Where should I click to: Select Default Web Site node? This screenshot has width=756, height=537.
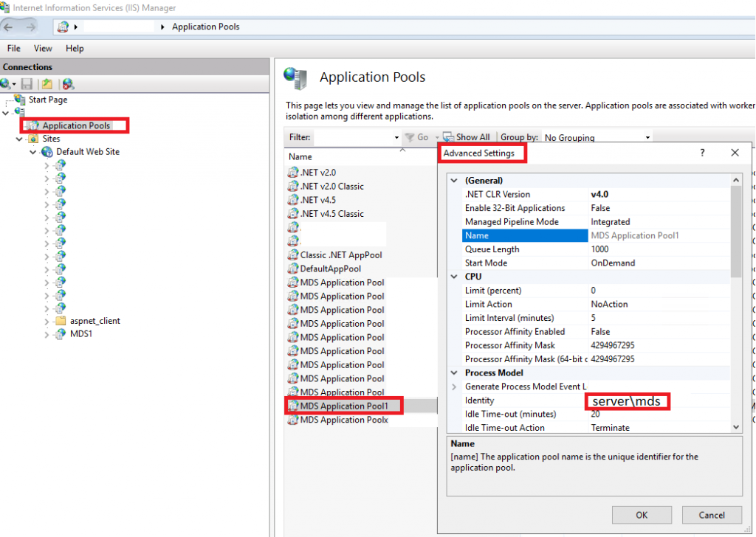coord(88,152)
